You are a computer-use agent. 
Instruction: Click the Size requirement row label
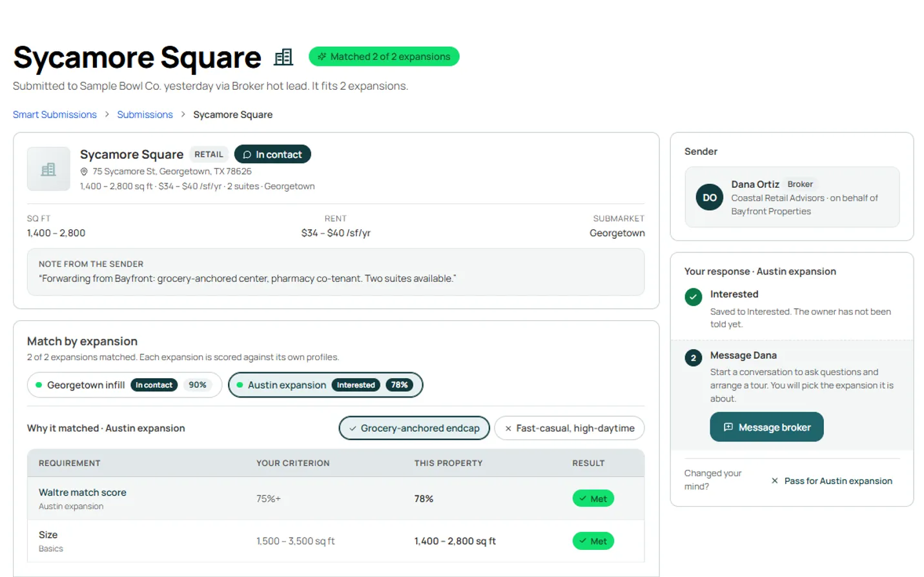48,535
